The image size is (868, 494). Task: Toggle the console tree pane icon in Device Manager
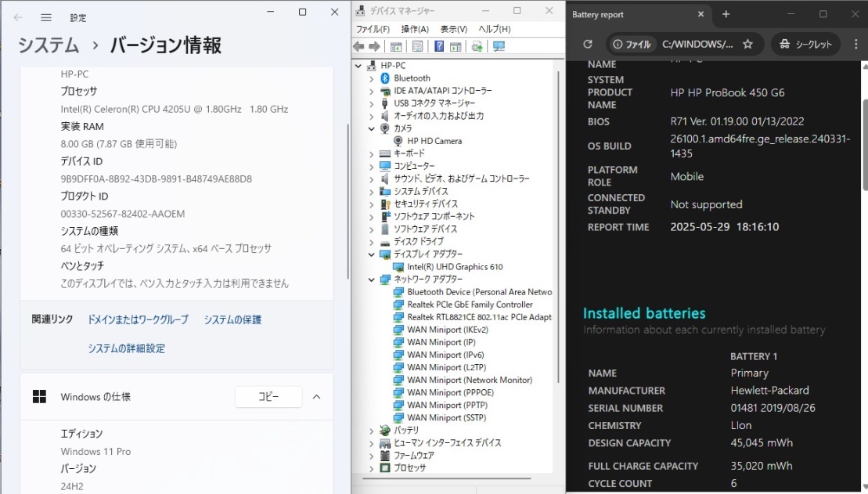pos(396,46)
